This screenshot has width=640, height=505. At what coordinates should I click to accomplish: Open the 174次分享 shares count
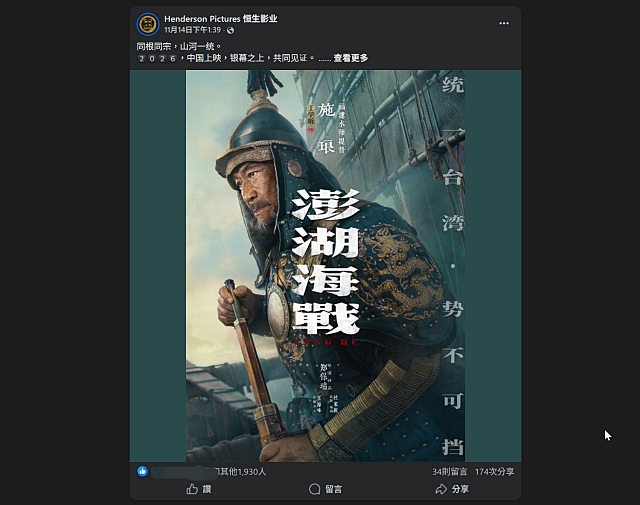[494, 472]
